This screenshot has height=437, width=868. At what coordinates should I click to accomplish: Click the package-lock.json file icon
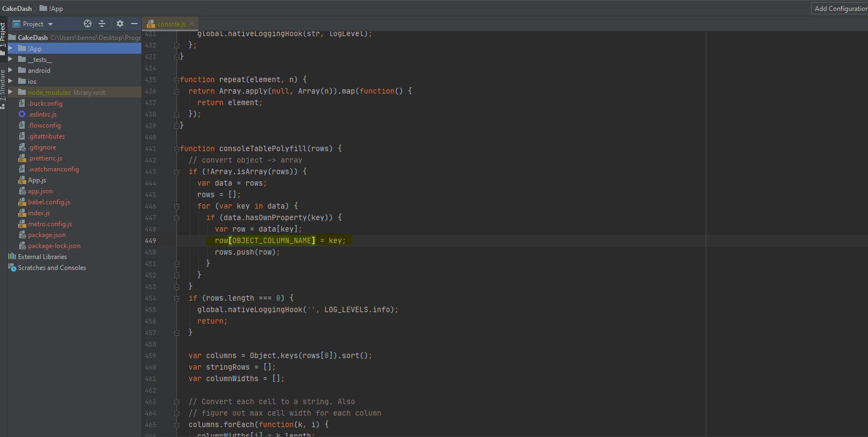click(22, 245)
